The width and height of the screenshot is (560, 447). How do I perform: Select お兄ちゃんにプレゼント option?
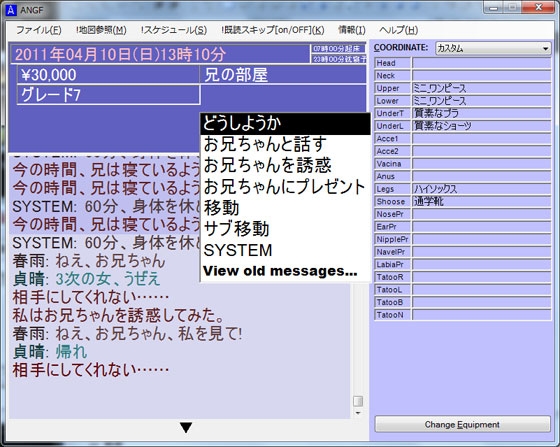click(285, 187)
